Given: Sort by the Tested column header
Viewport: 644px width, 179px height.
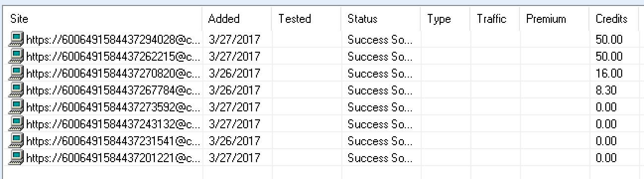Looking at the screenshot, I should pyautogui.click(x=307, y=19).
